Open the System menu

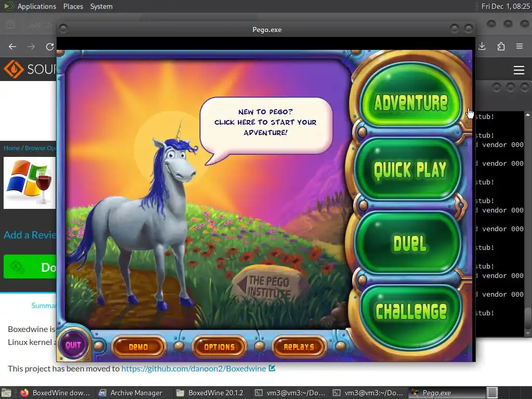pos(101,6)
